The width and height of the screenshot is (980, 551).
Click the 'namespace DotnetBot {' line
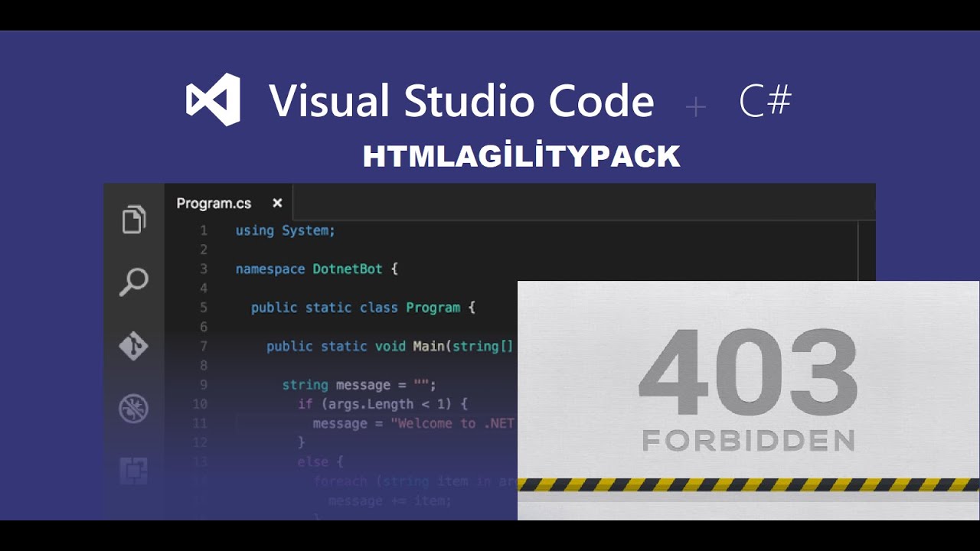pos(317,269)
